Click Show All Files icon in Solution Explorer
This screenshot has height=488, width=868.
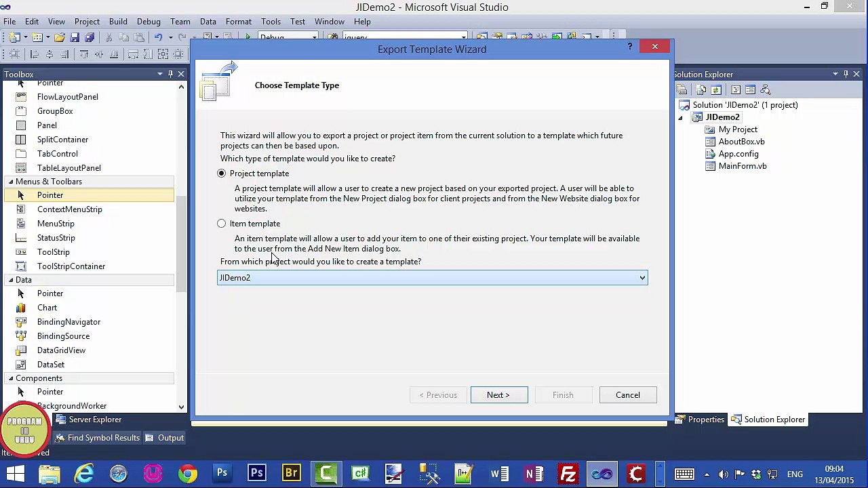point(701,89)
